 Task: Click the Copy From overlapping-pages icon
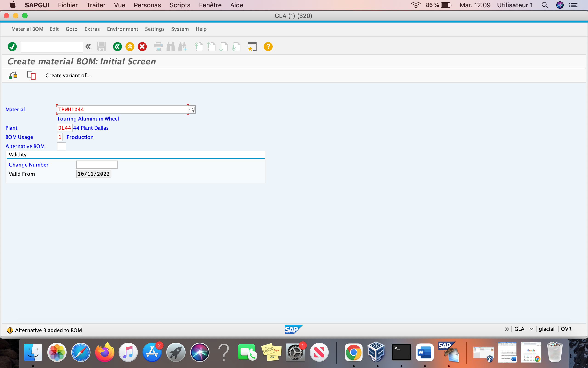point(31,75)
